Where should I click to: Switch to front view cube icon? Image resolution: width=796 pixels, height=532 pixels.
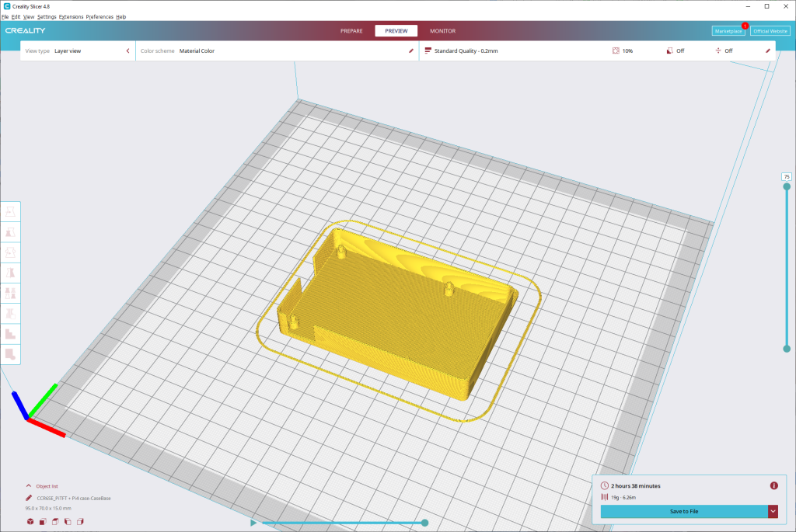tap(43, 521)
